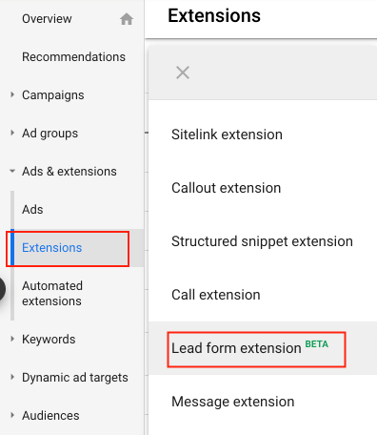Open the Ads sub-item
The width and height of the screenshot is (377, 435).
tap(33, 210)
